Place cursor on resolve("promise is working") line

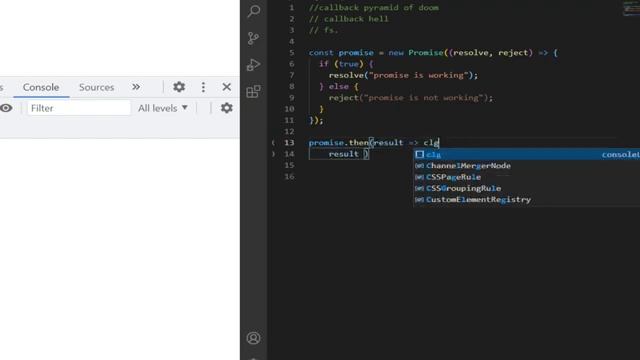click(x=403, y=75)
